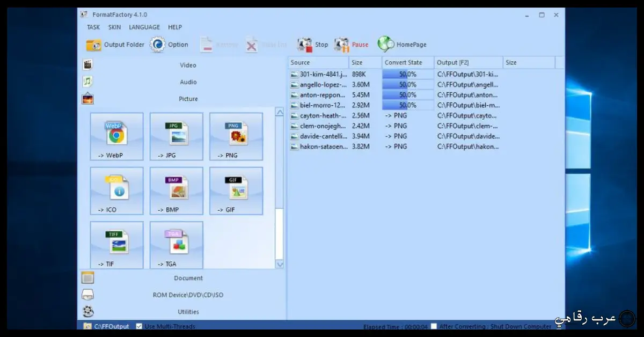Enable Use Multi-Threads

pos(140,326)
